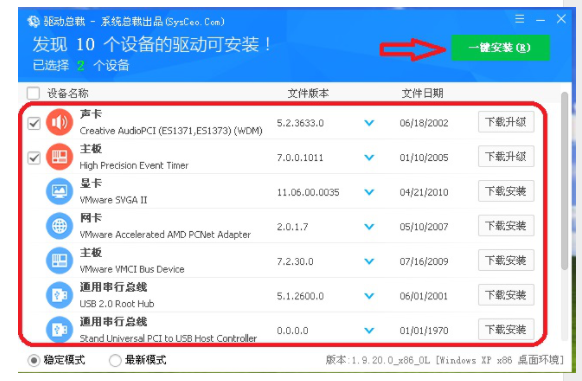Toggle the select-all 设备名称 checkbox
The image size is (582, 381).
33,93
